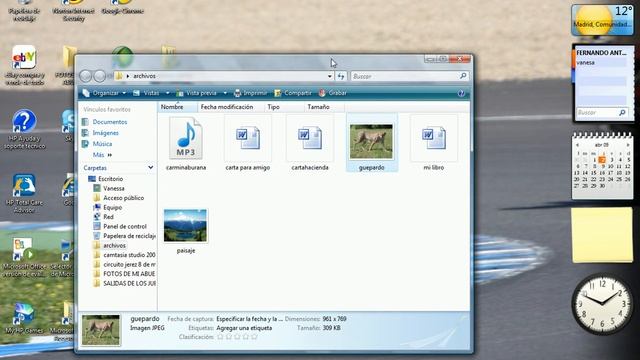The height and width of the screenshot is (360, 640).
Task: Select the carta para amigo Word document
Action: pyautogui.click(x=247, y=139)
